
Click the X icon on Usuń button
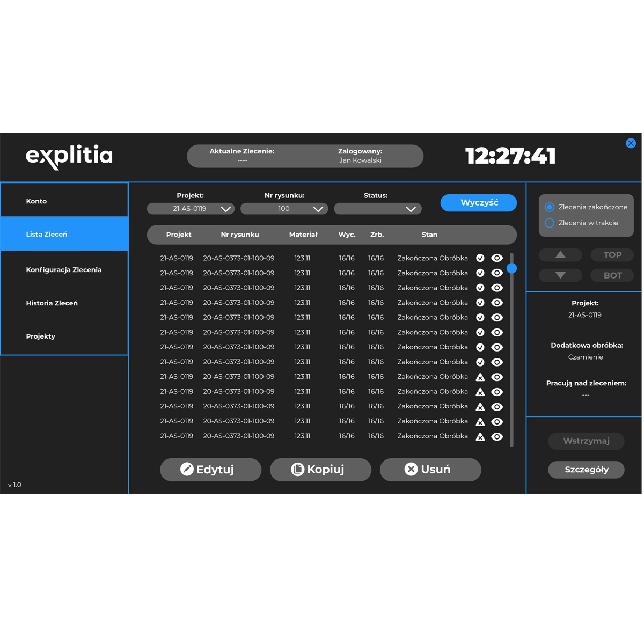(411, 469)
